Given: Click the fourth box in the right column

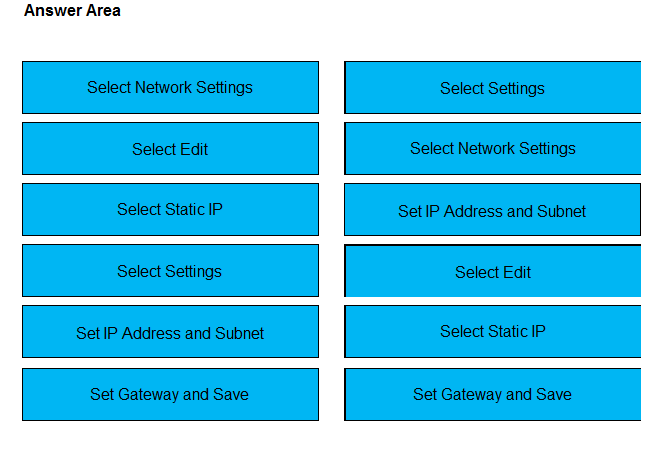Looking at the screenshot, I should click(x=492, y=271).
